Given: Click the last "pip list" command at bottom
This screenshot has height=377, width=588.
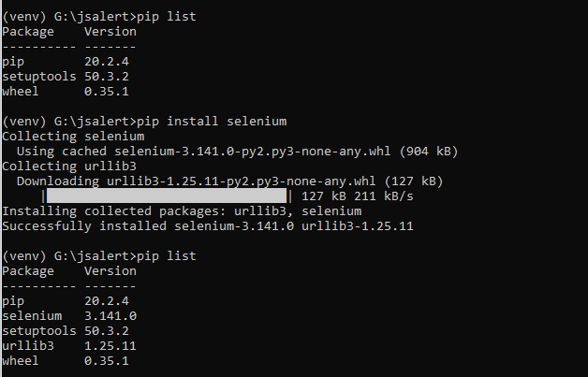Looking at the screenshot, I should click(x=166, y=256).
